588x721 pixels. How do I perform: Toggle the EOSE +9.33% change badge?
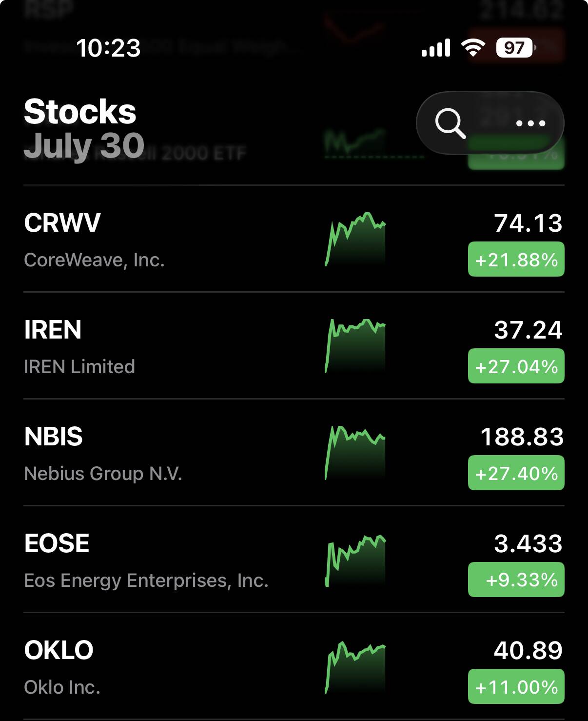[x=516, y=580]
